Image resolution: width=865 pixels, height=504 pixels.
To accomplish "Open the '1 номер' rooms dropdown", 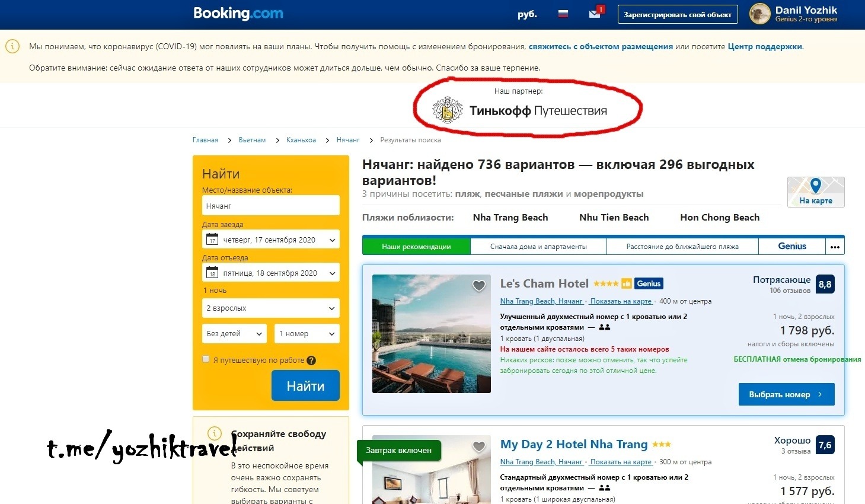I will click(307, 334).
